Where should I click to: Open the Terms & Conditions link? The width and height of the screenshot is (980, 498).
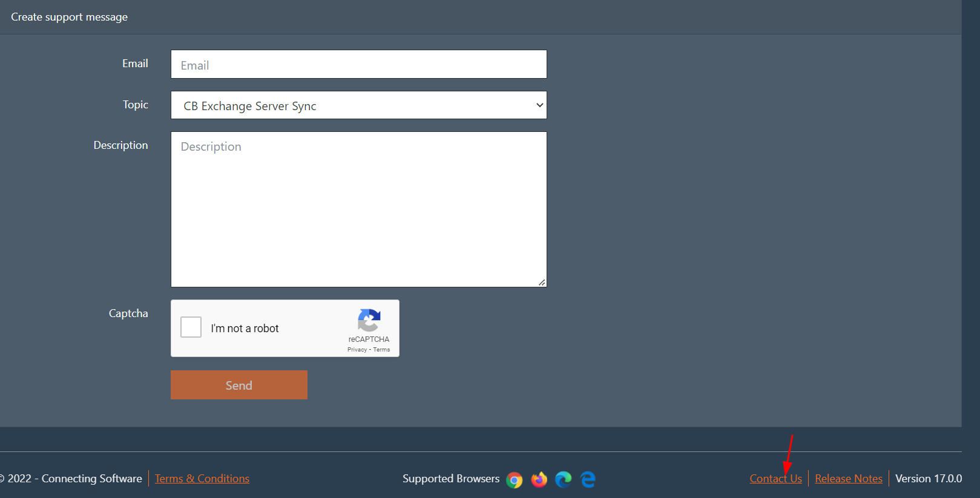tap(202, 479)
